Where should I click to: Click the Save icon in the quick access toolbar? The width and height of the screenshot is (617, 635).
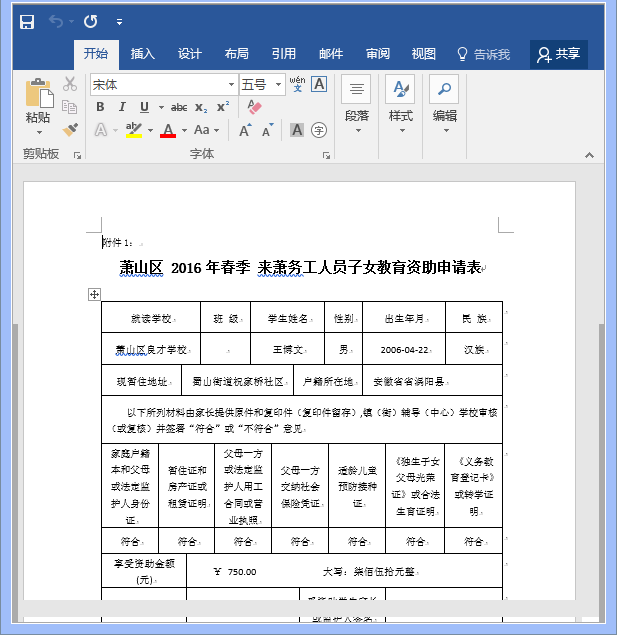(27, 21)
